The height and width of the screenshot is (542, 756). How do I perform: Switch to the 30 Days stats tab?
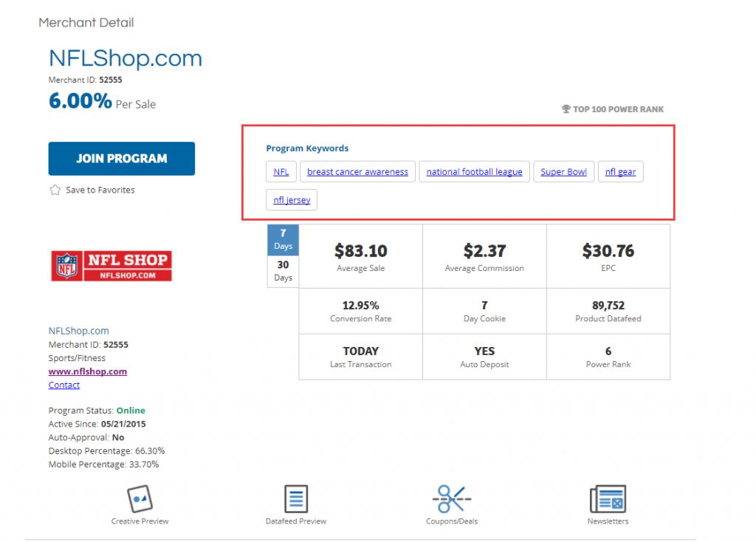tap(283, 271)
